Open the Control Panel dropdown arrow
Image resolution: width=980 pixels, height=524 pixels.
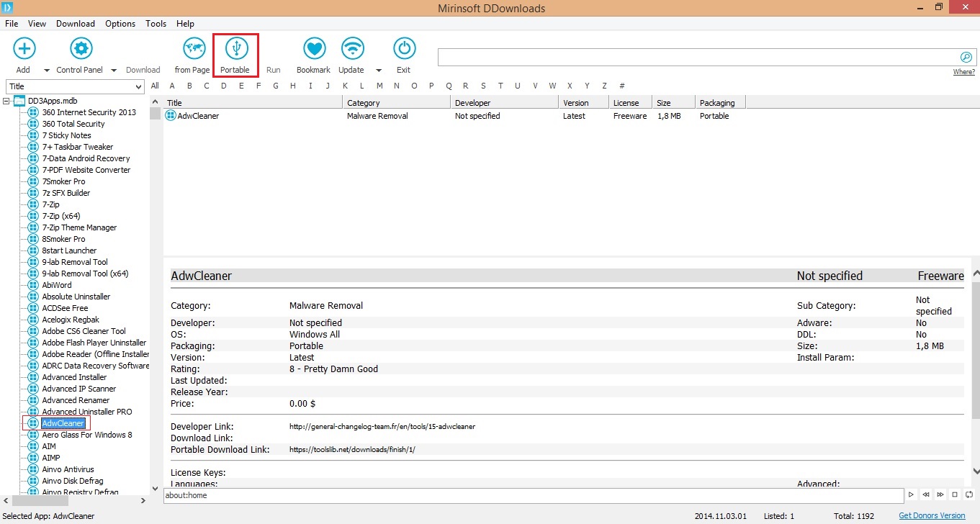(x=114, y=71)
